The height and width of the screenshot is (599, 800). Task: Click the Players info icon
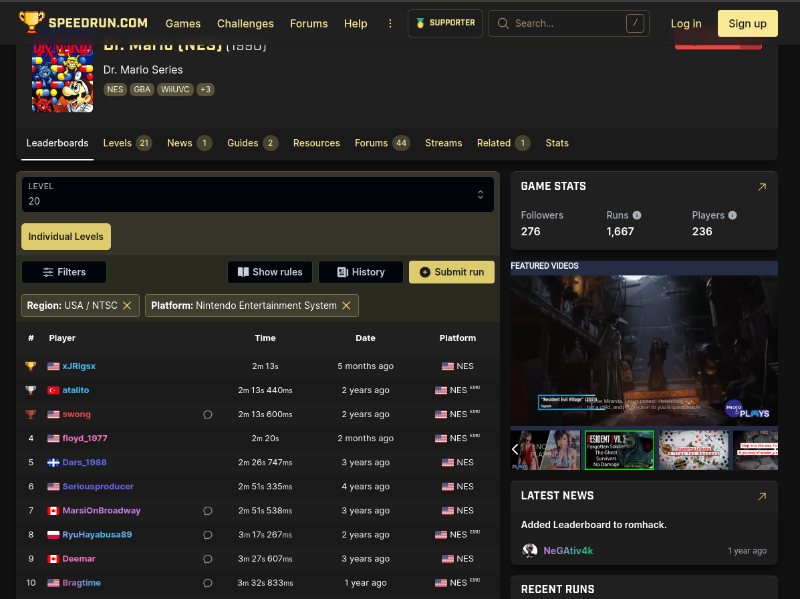(732, 215)
